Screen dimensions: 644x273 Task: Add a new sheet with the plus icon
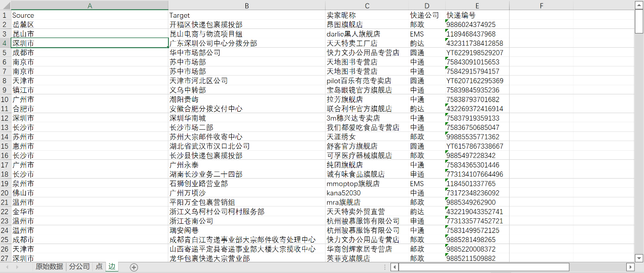click(x=134, y=267)
